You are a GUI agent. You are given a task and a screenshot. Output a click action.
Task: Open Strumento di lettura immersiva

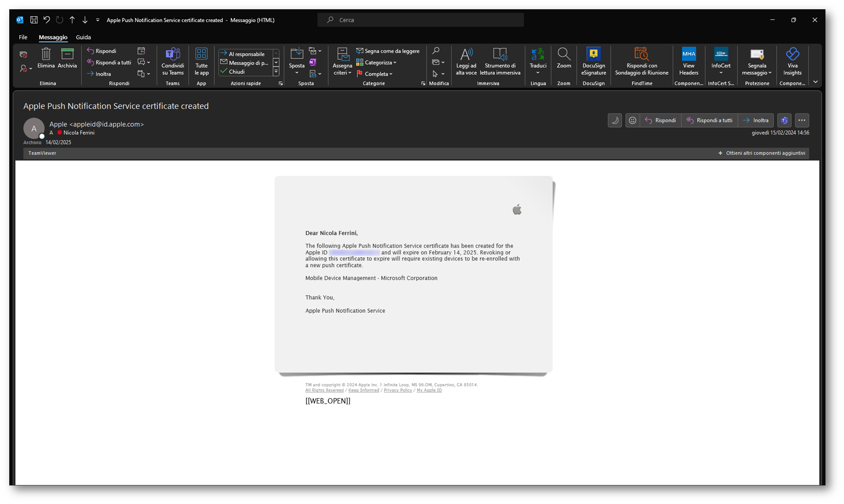click(x=500, y=62)
